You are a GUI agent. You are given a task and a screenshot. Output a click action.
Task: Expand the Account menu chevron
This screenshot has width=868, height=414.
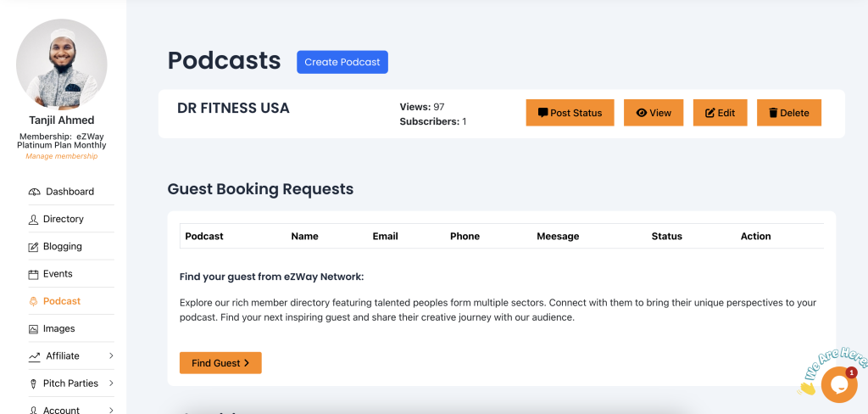(x=111, y=410)
